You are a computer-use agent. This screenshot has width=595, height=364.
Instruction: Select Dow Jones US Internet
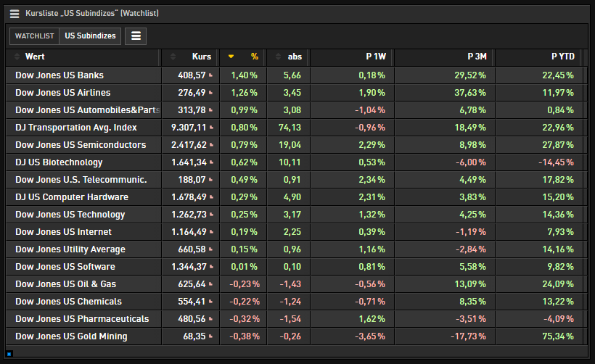63,233
